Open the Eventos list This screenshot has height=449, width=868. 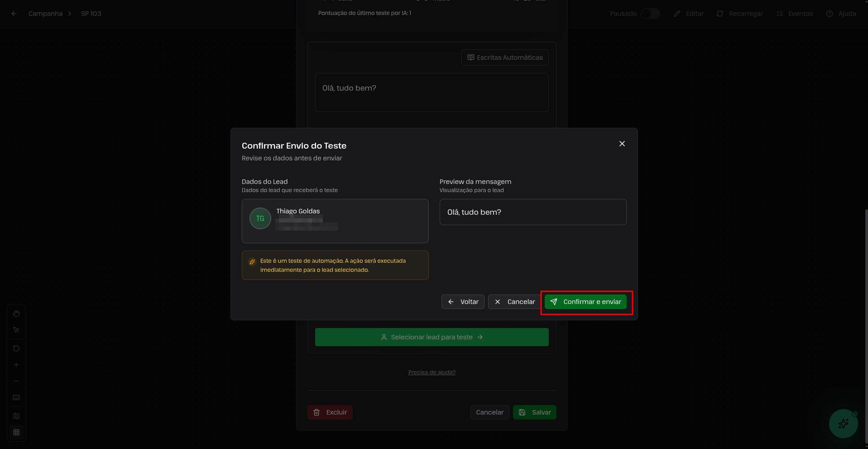pyautogui.click(x=795, y=14)
